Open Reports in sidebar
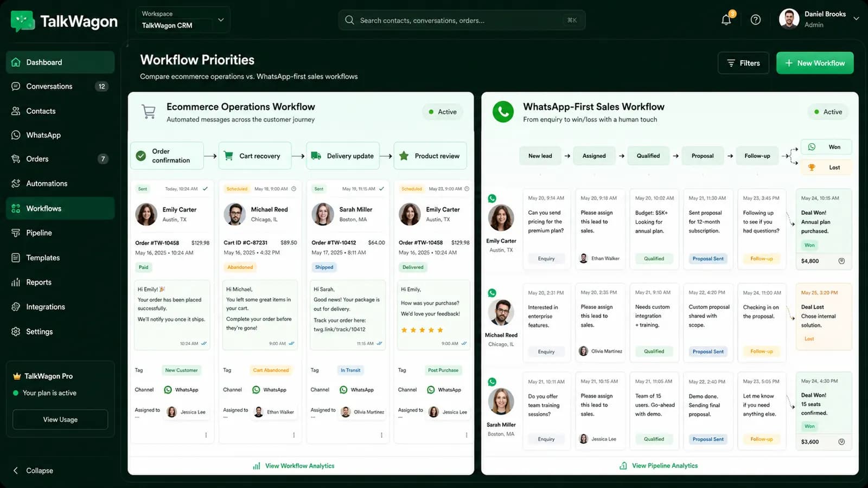The image size is (868, 488). [60, 282]
